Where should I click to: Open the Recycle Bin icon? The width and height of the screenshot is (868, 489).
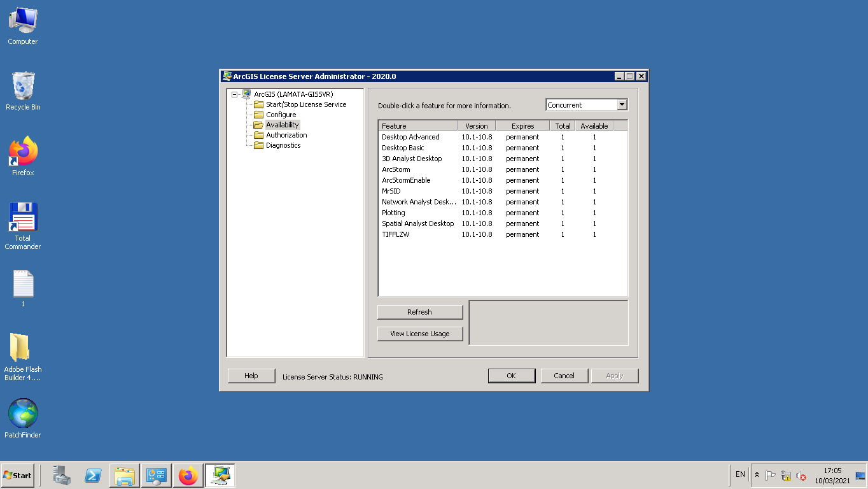pos(23,91)
